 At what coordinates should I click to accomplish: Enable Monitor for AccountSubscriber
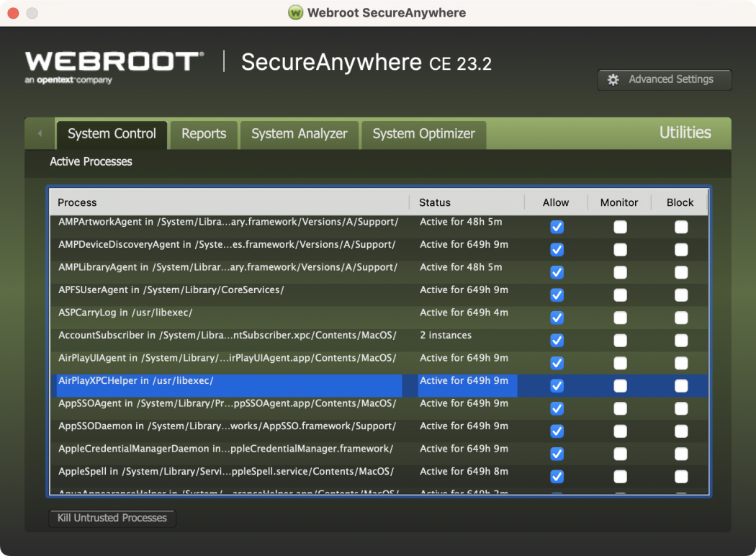(620, 340)
